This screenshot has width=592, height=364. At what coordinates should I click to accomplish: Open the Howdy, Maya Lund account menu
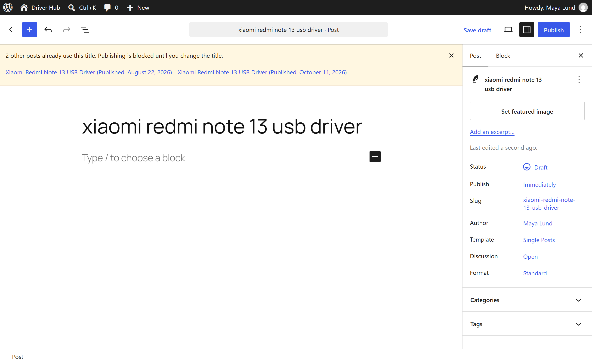coord(556,7)
